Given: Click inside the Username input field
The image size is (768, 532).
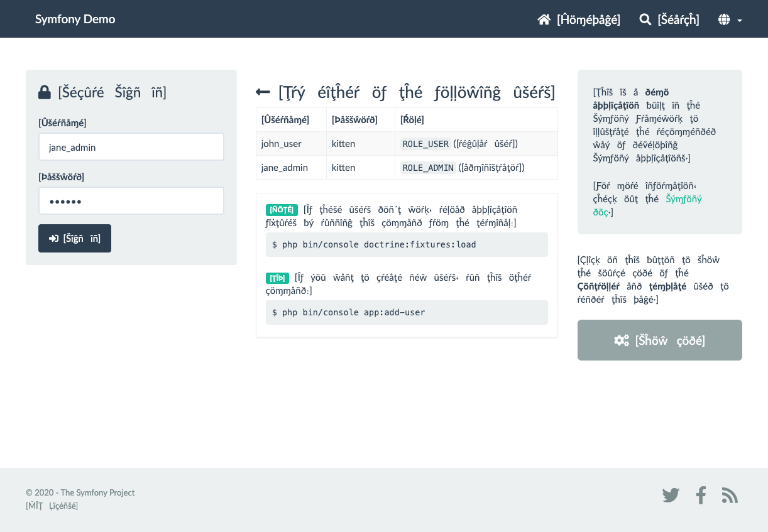Looking at the screenshot, I should [131, 146].
